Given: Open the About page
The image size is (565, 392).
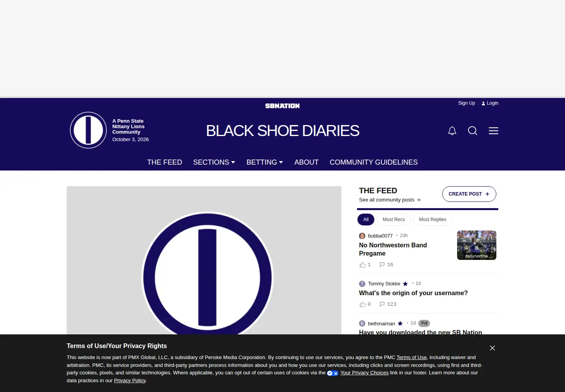Looking at the screenshot, I should coord(306,162).
